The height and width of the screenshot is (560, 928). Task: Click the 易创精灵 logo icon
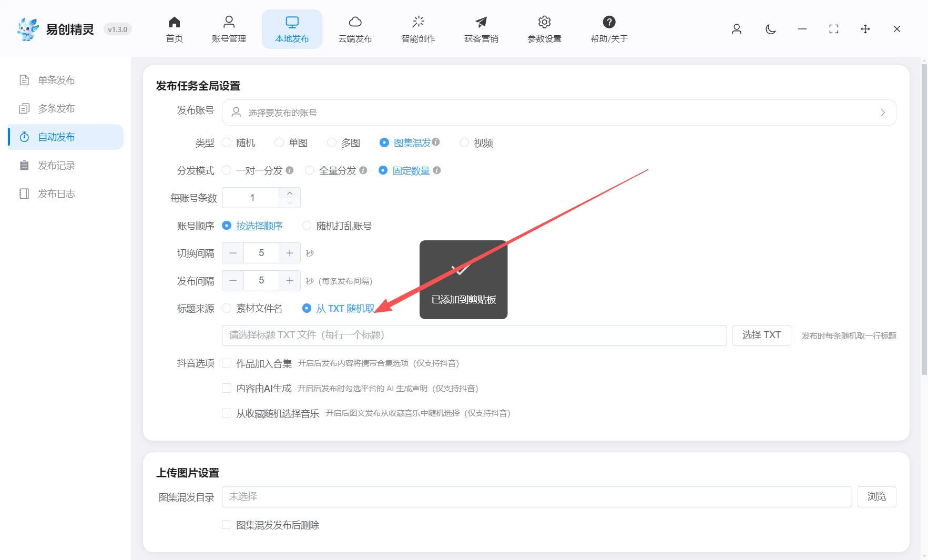pos(27,29)
